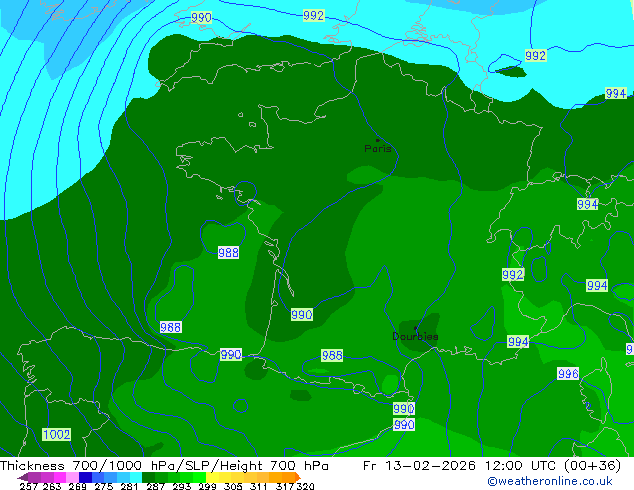Click the legend value 263
This screenshot has width=634, height=490.
click(52, 486)
